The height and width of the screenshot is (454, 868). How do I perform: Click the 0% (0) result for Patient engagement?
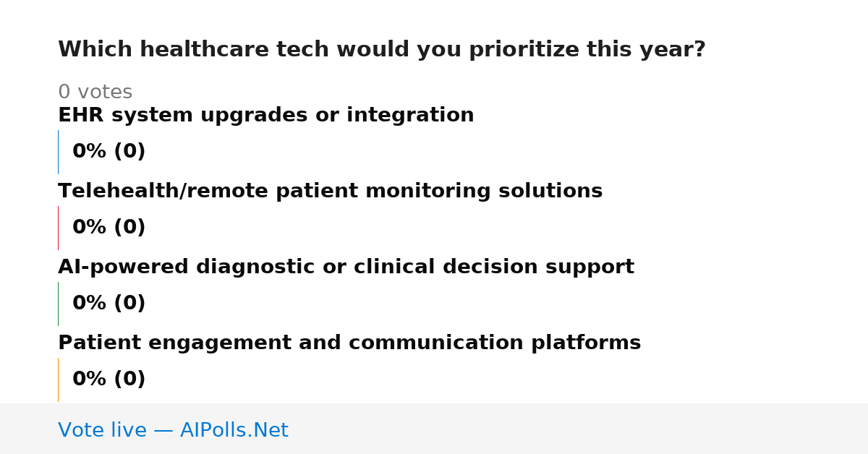(x=109, y=380)
